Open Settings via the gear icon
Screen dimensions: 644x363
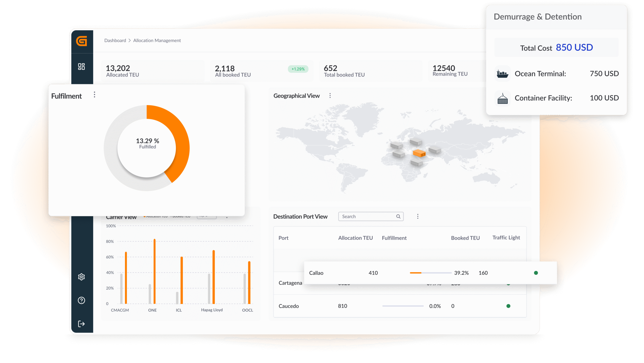pos(82,277)
